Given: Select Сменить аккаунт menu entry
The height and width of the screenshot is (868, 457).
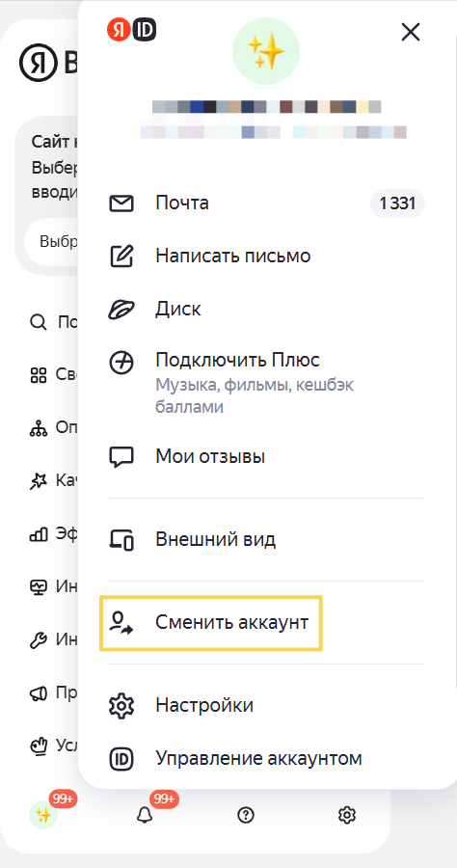Looking at the screenshot, I should [210, 623].
